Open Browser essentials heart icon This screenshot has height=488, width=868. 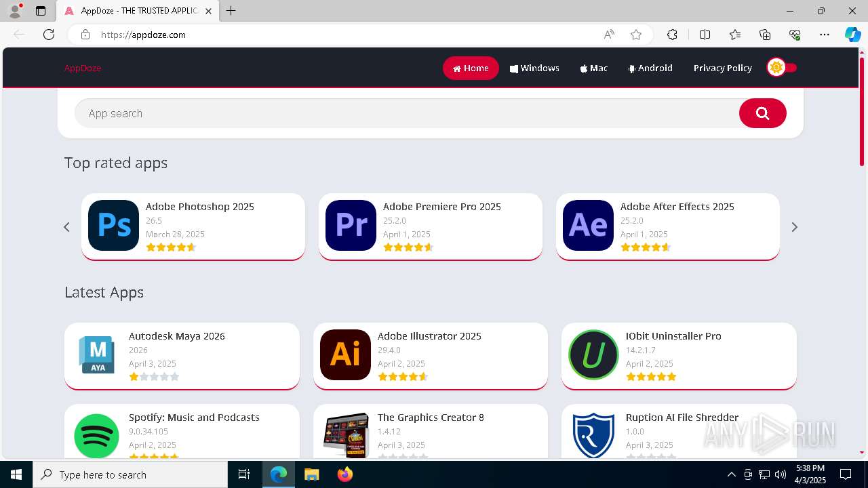(795, 35)
